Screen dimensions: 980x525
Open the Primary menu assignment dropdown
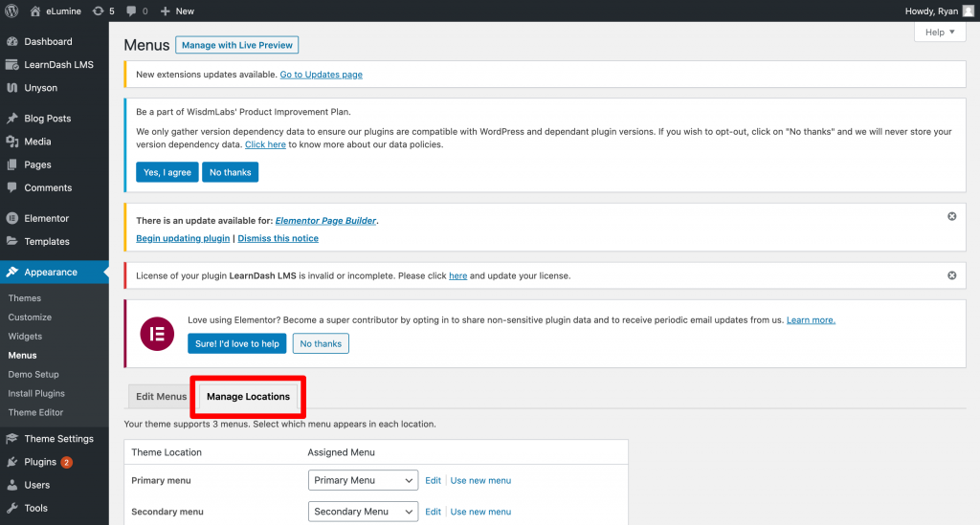tap(363, 481)
